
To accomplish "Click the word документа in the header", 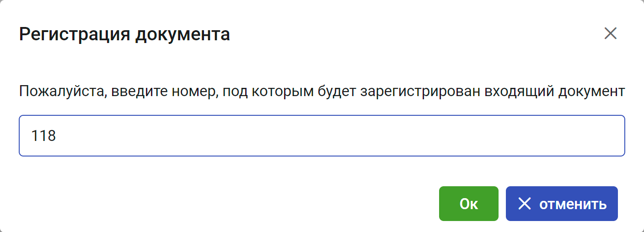I will coord(182,35).
